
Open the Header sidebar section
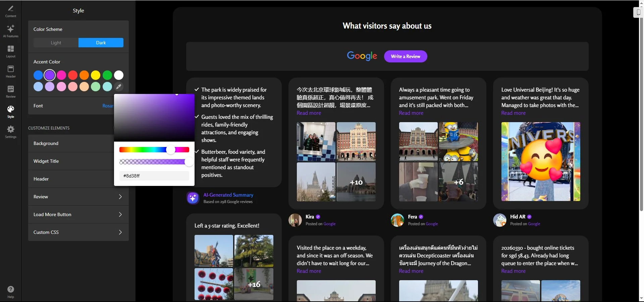click(x=10, y=71)
